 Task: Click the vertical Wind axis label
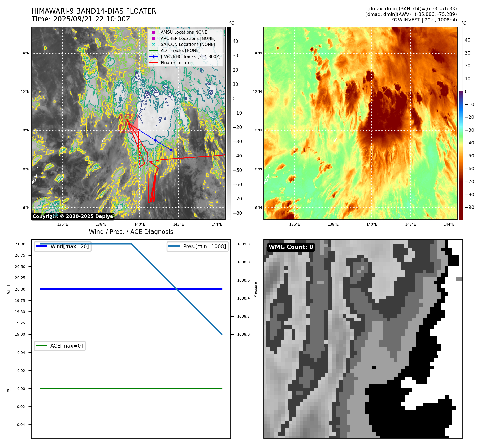pos(9,289)
